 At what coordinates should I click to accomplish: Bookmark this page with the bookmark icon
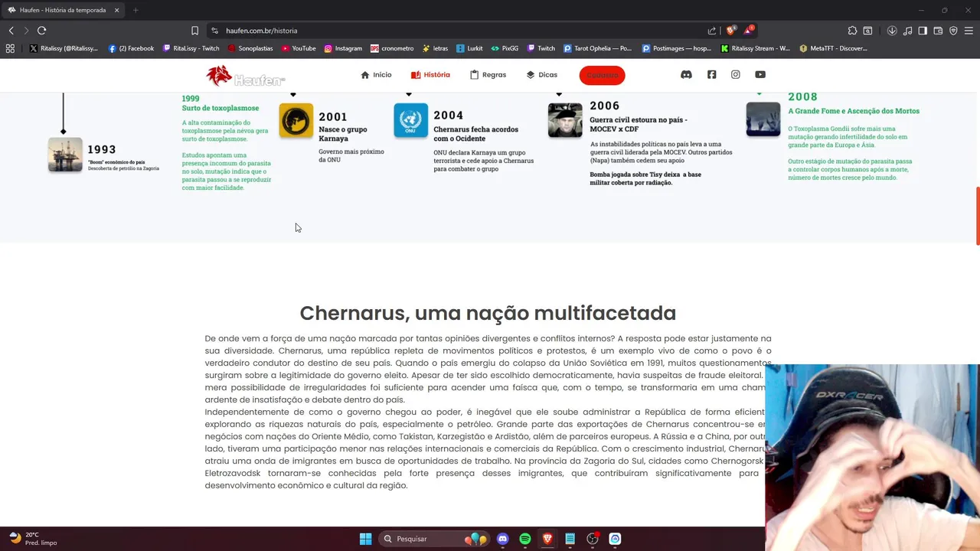(x=194, y=31)
